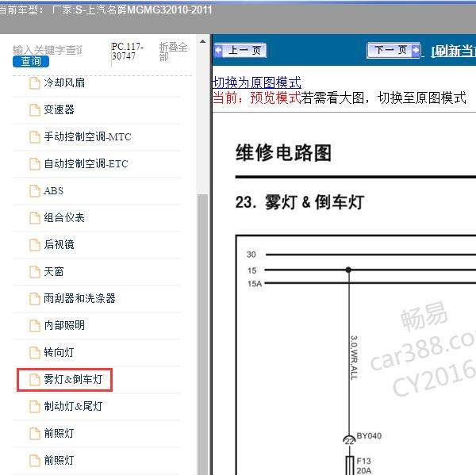Open the ABS entry
476x475 pixels.
point(53,190)
